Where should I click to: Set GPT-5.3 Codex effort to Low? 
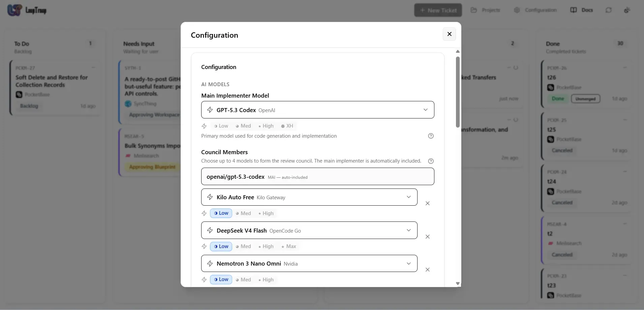[x=221, y=126]
